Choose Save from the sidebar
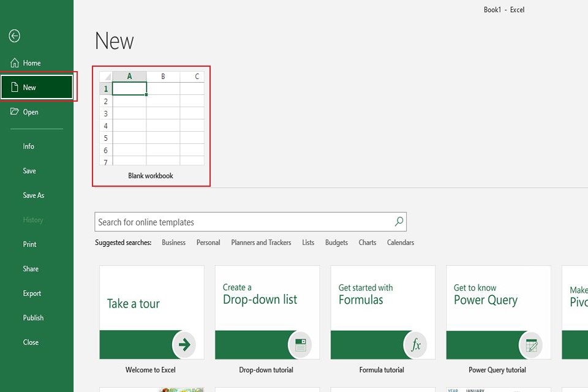 (x=37, y=171)
